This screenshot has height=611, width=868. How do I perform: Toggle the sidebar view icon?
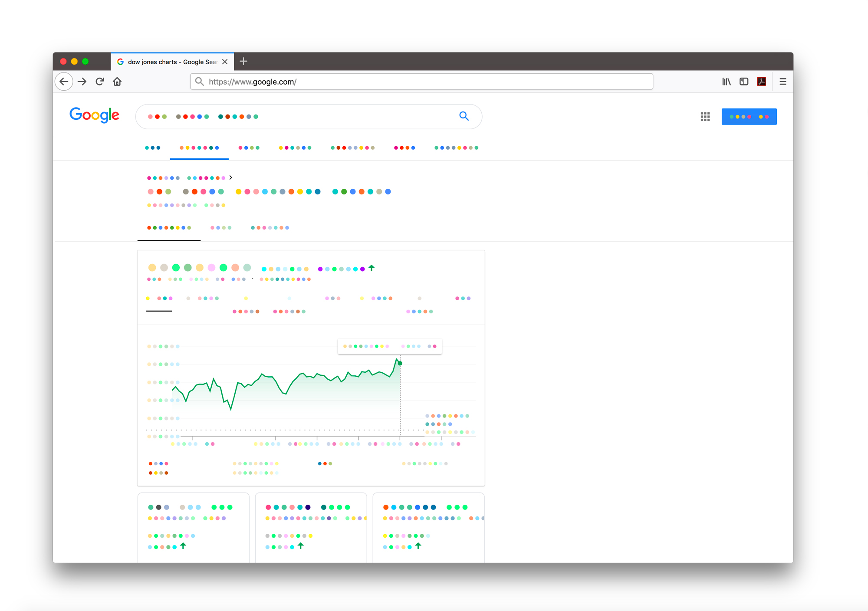(x=744, y=82)
